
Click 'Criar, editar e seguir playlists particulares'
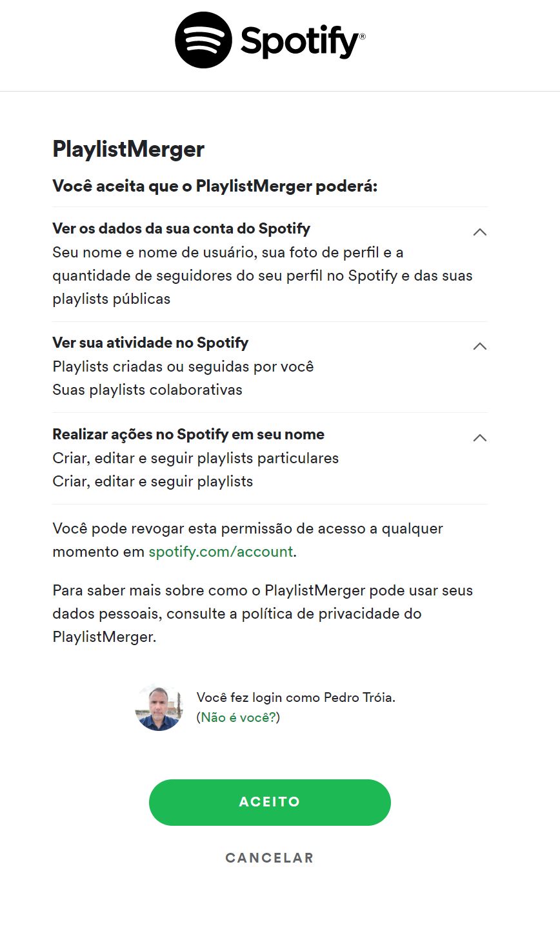tap(195, 458)
